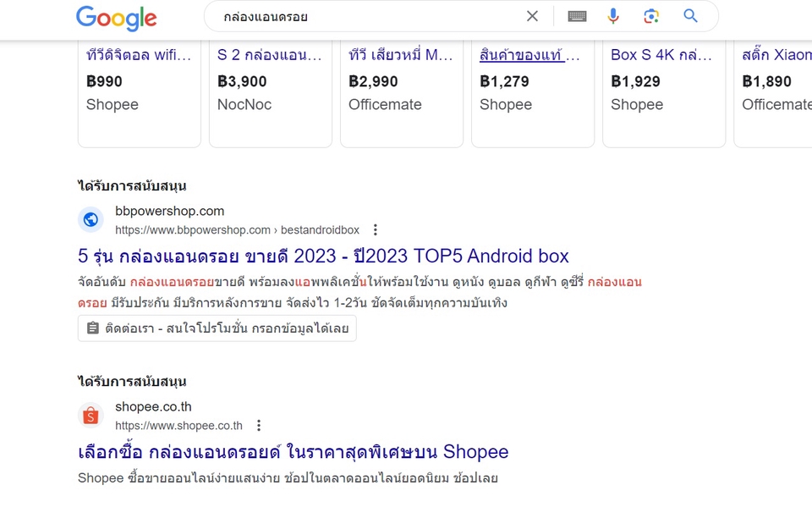This screenshot has height=513, width=812.
Task: Click the magnifying glass search button
Action: (x=690, y=16)
